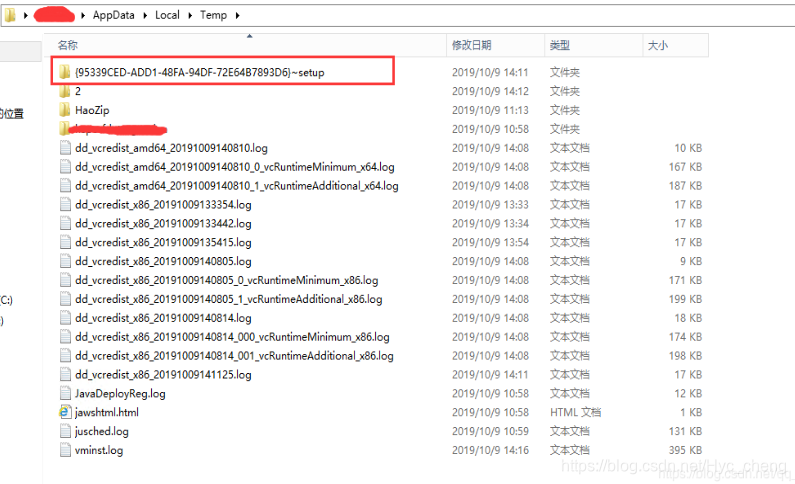
Task: Click the 10 KB size value
Action: click(x=688, y=148)
